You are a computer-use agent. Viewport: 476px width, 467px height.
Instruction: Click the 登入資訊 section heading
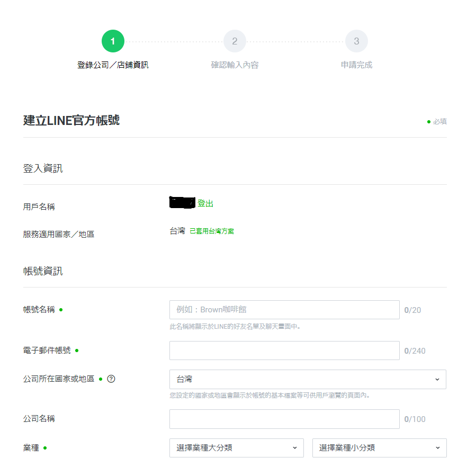coord(43,168)
